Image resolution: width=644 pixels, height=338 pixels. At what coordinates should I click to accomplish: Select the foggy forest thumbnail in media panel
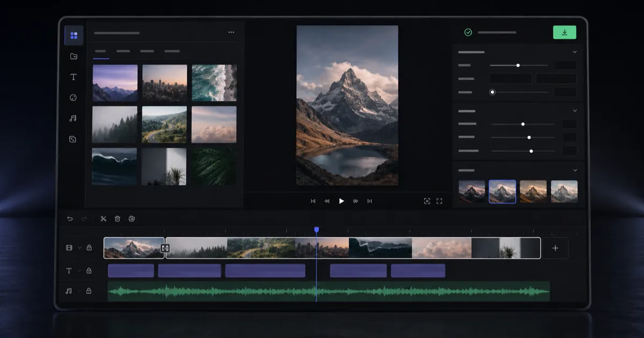tap(115, 124)
